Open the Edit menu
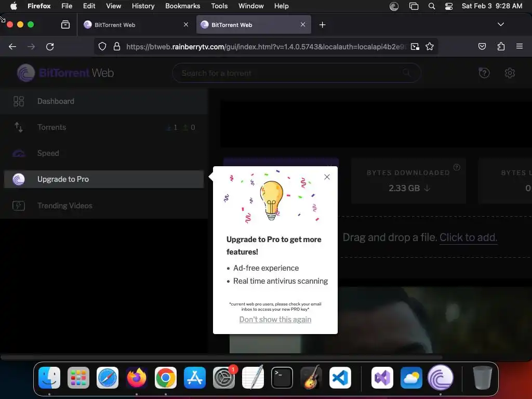The width and height of the screenshot is (532, 399). [89, 6]
